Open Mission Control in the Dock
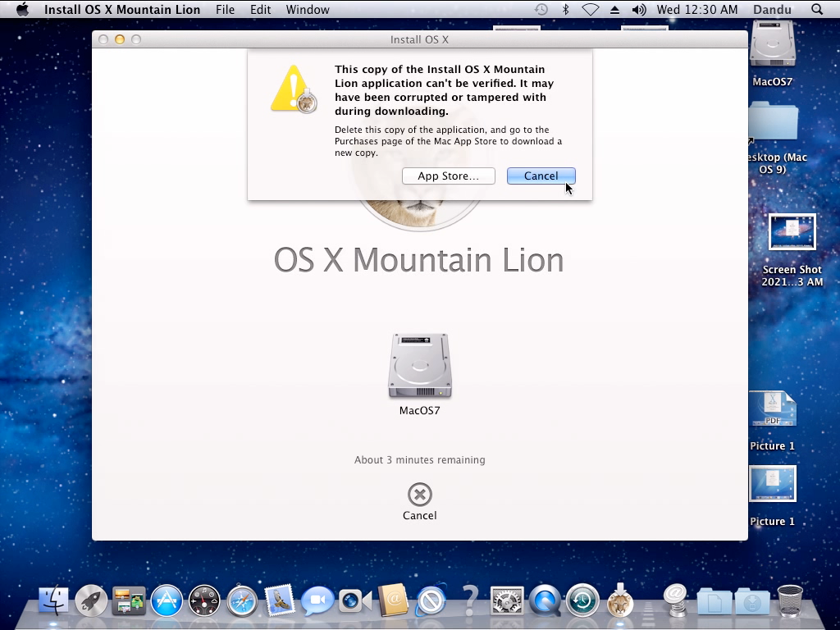 (129, 600)
